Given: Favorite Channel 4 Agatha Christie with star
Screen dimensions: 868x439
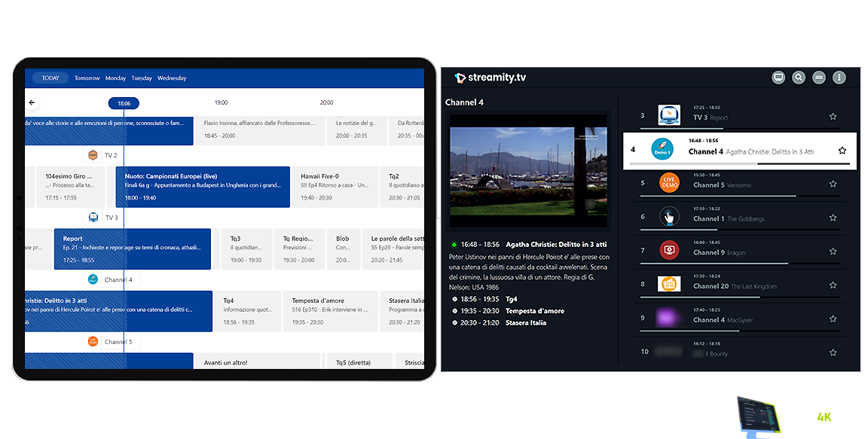Looking at the screenshot, I should 842,151.
